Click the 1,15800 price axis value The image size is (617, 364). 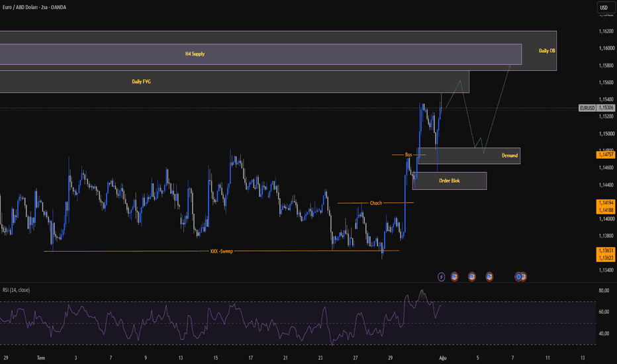click(606, 66)
